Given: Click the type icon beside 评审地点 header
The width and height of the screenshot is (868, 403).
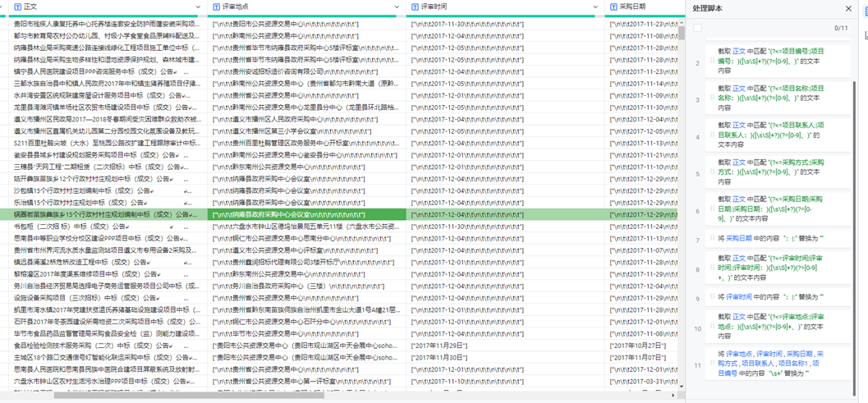Looking at the screenshot, I should (216, 7).
